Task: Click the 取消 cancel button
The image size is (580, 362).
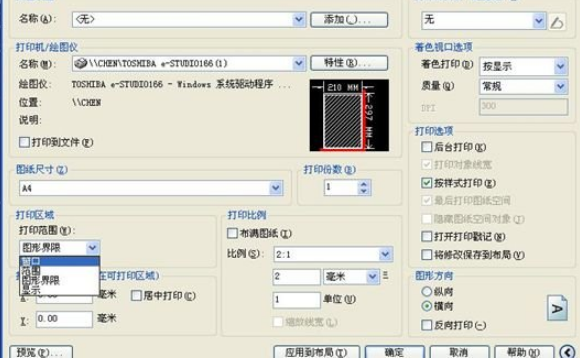Action: 459,352
